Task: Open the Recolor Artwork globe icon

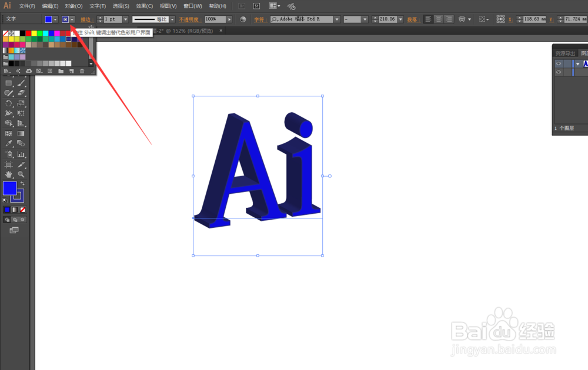Action: (243, 19)
